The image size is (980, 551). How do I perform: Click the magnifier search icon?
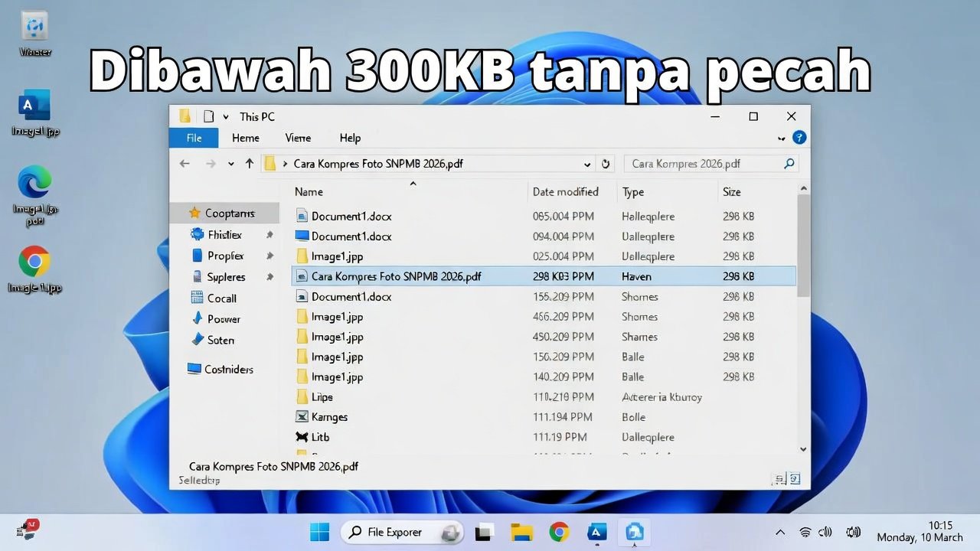789,163
